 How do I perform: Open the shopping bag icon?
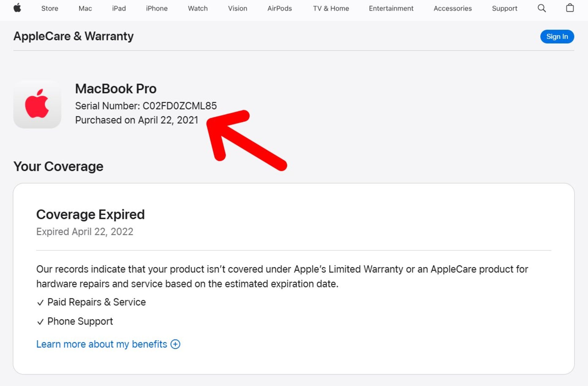coord(570,8)
